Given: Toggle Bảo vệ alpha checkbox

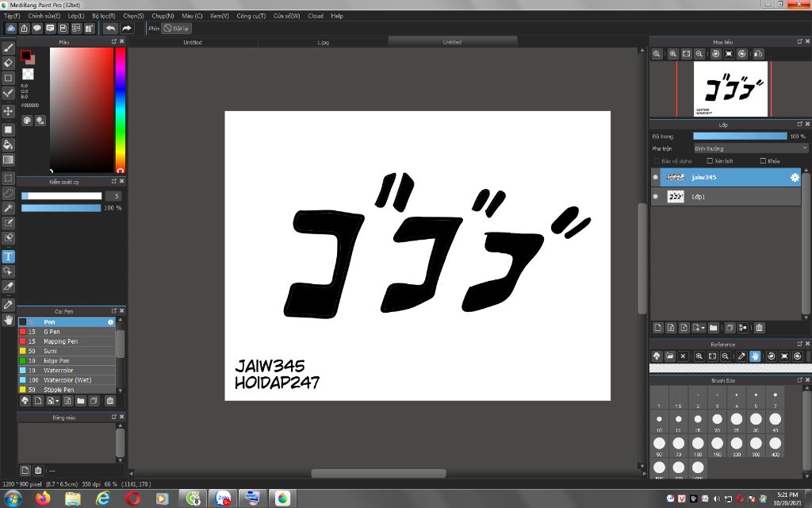Looking at the screenshot, I should [657, 161].
